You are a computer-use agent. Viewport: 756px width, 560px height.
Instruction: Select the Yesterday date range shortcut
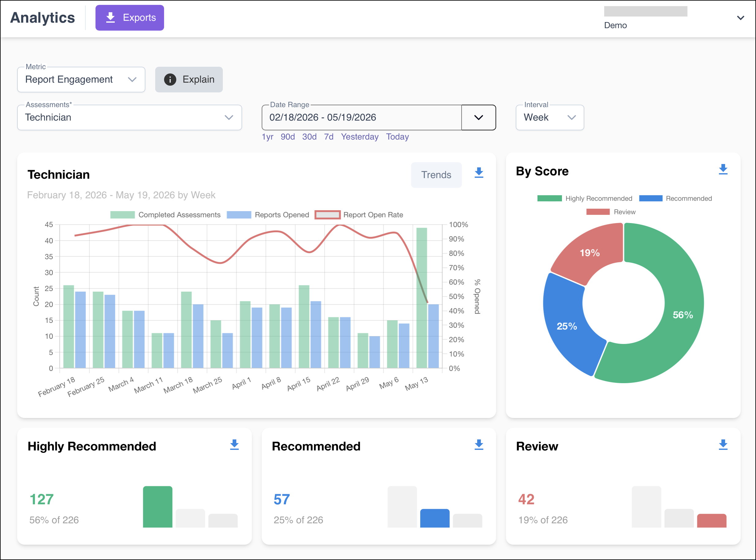point(360,137)
